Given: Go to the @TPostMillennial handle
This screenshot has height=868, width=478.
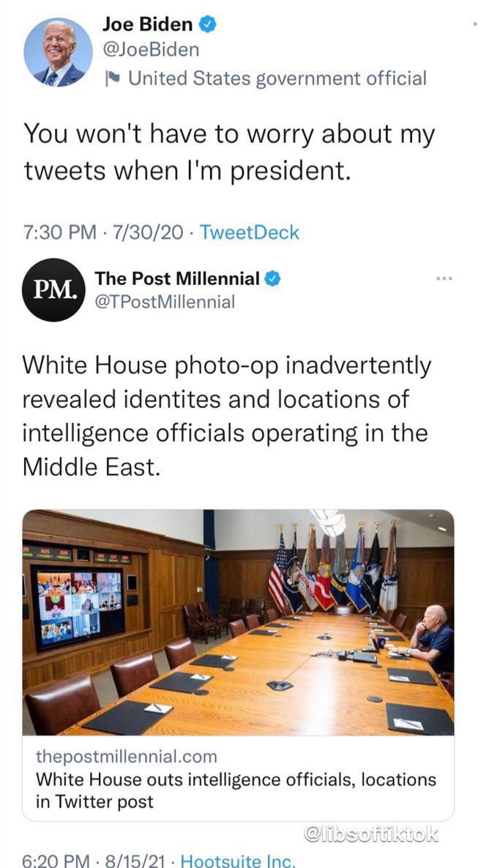Looking at the screenshot, I should (165, 301).
